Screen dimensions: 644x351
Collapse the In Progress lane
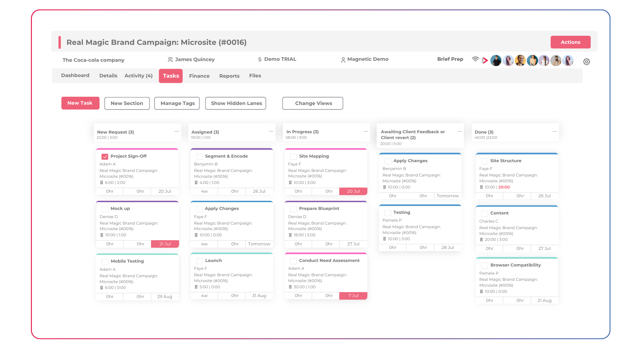pos(366,131)
